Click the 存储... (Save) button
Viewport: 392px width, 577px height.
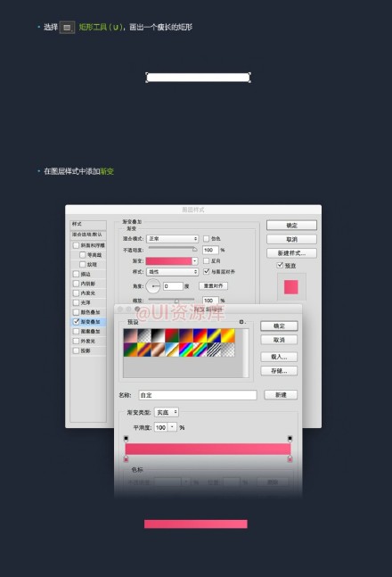tap(279, 371)
